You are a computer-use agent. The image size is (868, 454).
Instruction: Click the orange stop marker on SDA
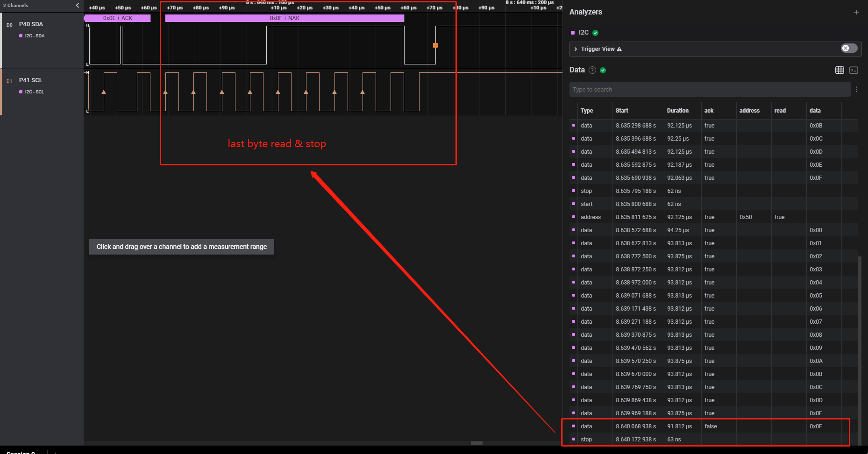[x=435, y=45]
